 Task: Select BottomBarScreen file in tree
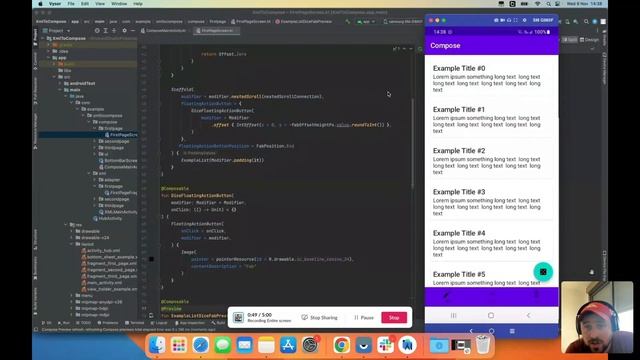click(118, 160)
